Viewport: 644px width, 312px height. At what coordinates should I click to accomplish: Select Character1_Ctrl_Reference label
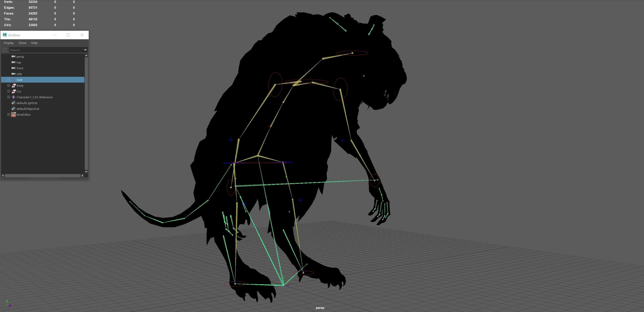(x=35, y=97)
